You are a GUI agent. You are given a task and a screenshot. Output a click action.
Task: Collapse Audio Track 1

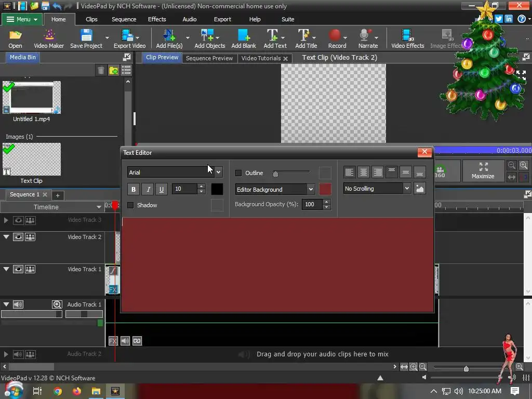pyautogui.click(x=6, y=304)
